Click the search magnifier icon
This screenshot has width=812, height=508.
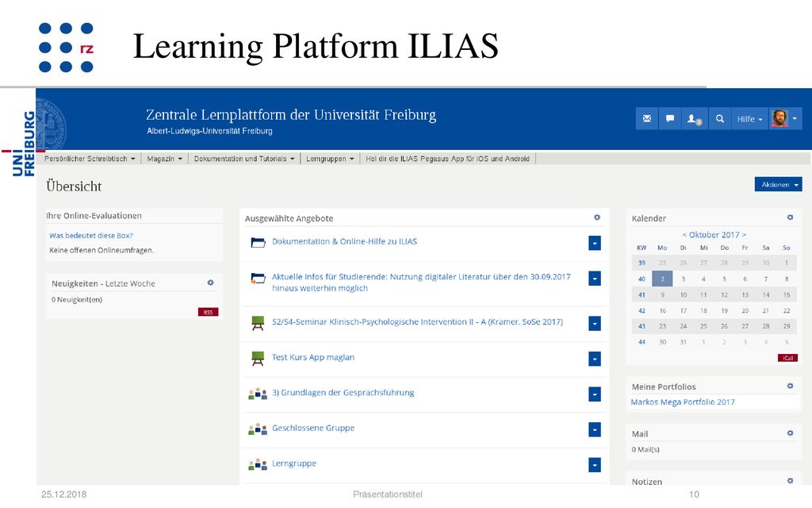pyautogui.click(x=720, y=119)
